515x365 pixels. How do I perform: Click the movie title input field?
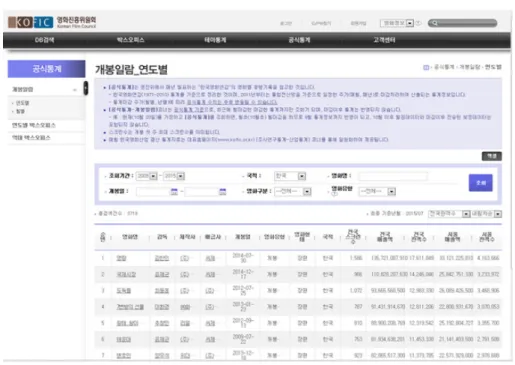(393, 176)
